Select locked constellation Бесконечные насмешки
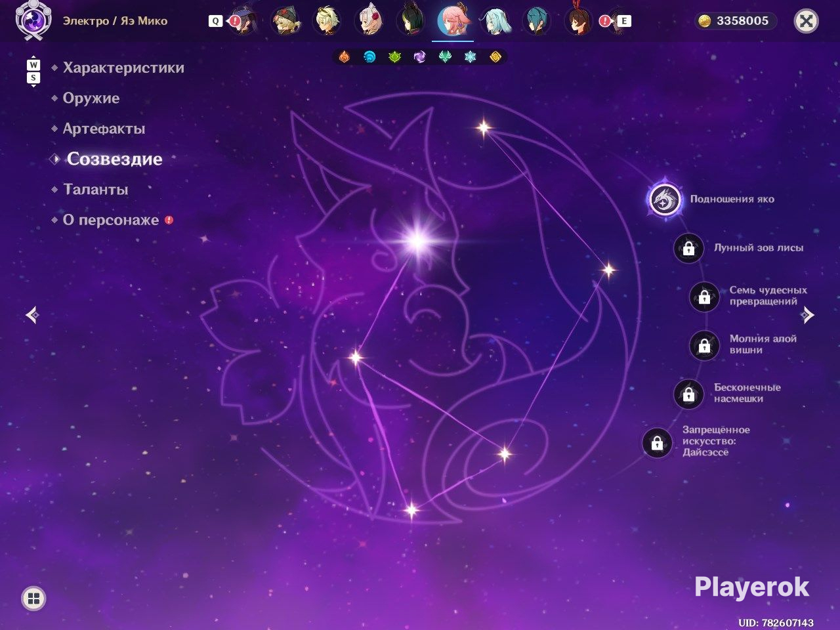 click(688, 394)
